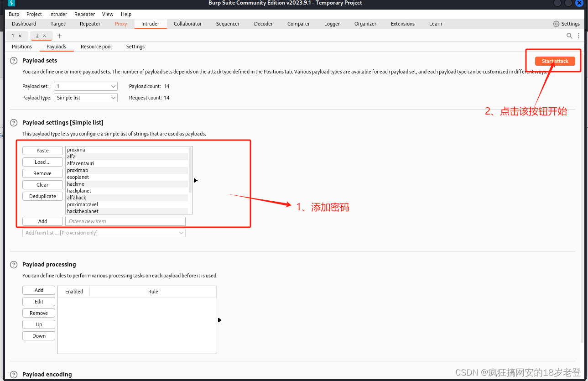Click the Load ... button

[x=42, y=162]
